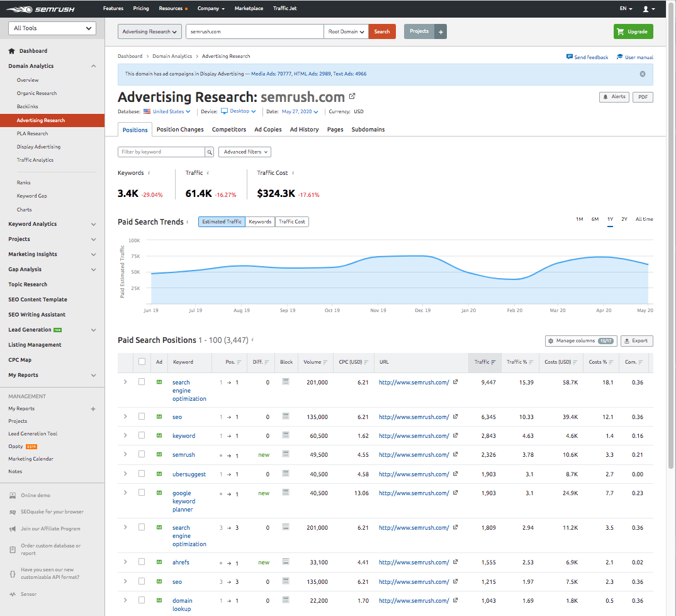Check the box for the domain lookup row

[x=142, y=600]
